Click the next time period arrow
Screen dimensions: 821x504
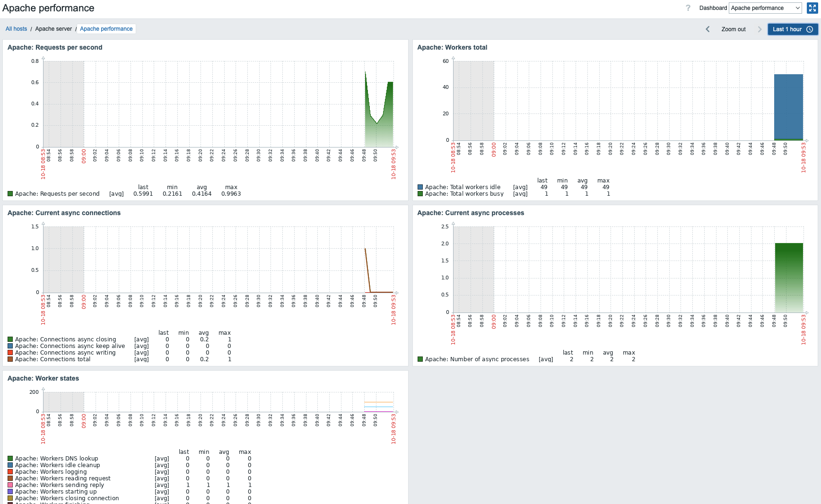click(760, 29)
